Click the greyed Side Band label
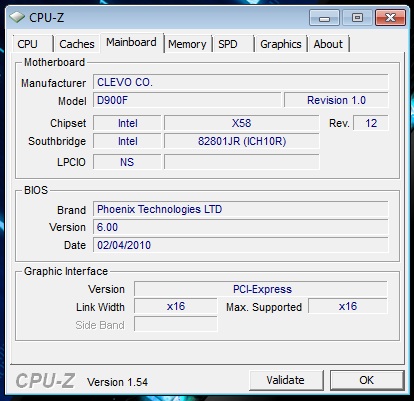 100,325
